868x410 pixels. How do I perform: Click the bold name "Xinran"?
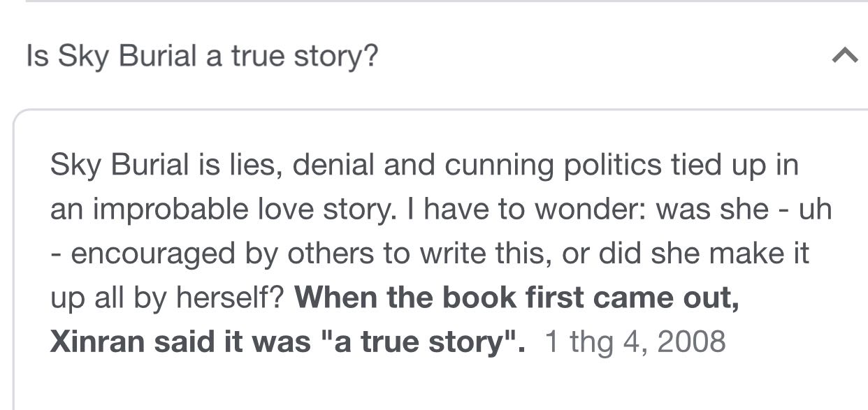96,342
